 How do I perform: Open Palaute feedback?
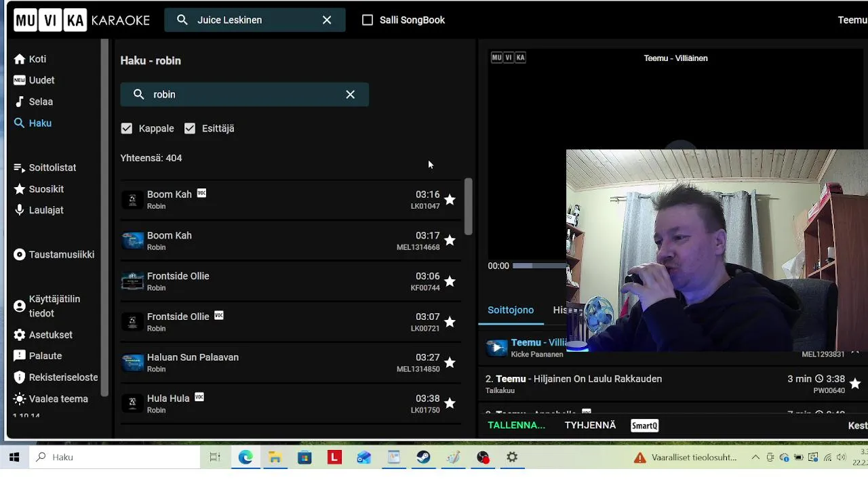(38, 356)
